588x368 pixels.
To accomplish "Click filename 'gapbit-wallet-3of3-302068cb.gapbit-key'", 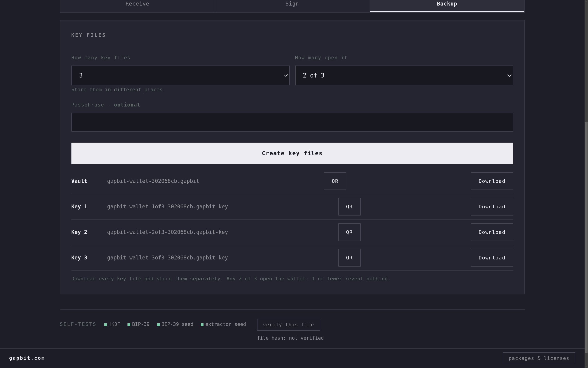I will tap(167, 258).
